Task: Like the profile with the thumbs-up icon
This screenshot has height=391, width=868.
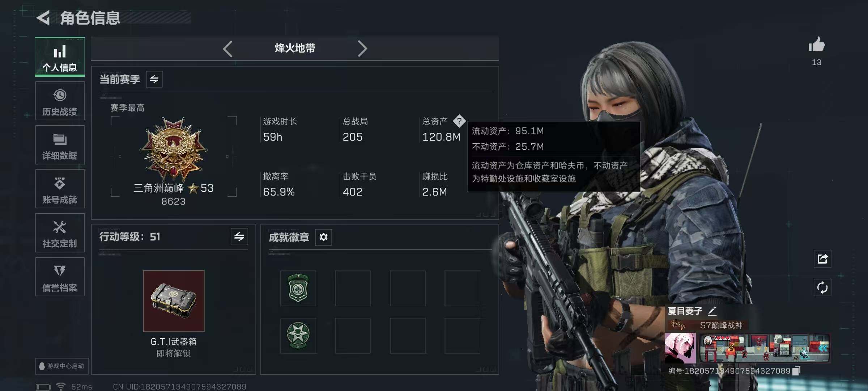Action: pyautogui.click(x=816, y=45)
